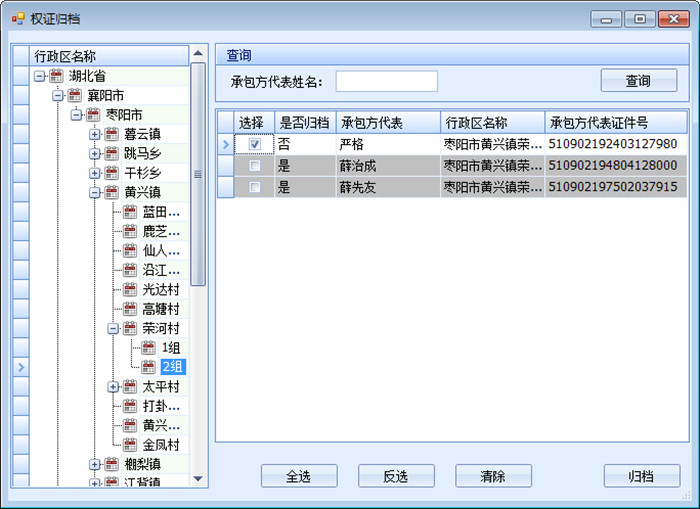Click the icon beside 金凤村

pos(130,444)
